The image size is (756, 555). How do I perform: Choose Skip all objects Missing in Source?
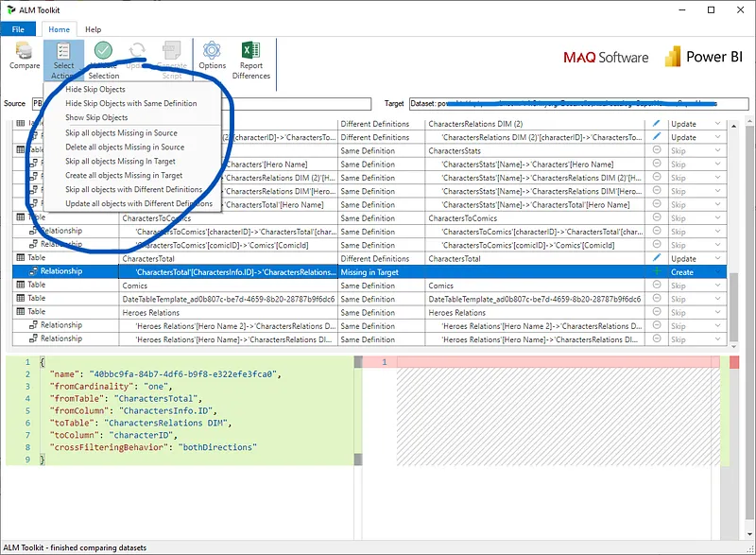pos(121,132)
